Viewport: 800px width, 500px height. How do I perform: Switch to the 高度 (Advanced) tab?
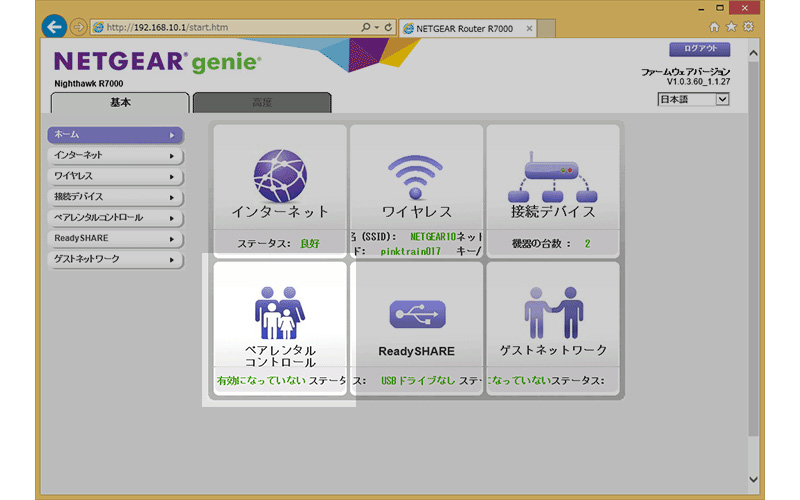pos(261,103)
